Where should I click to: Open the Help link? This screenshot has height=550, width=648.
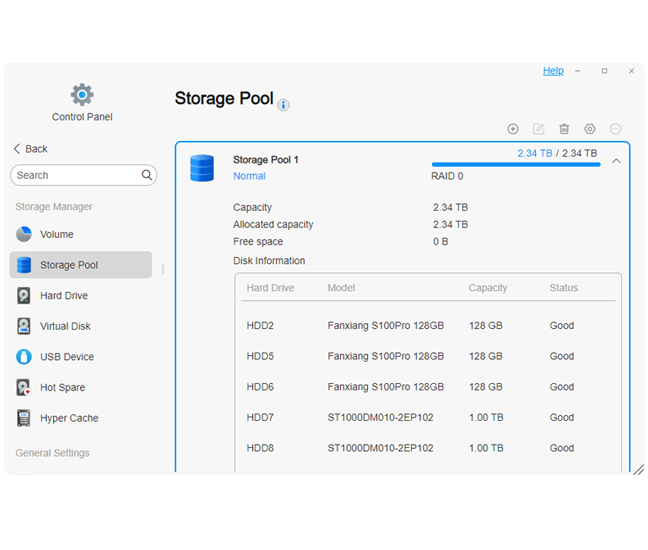tap(553, 71)
